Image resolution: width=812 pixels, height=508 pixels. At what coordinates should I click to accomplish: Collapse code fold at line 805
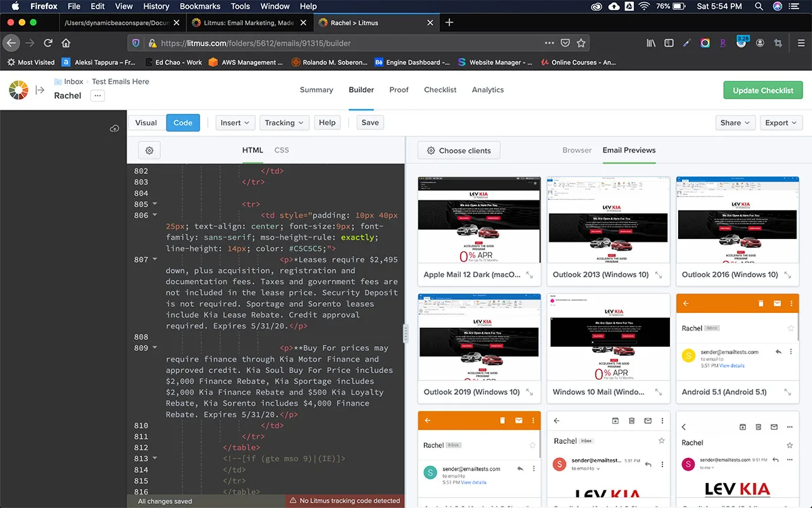coord(155,204)
